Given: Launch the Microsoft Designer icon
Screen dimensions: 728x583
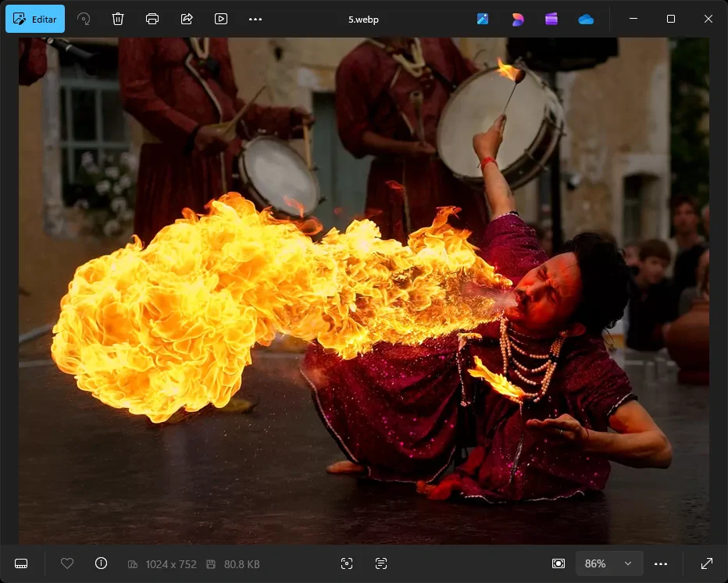Looking at the screenshot, I should 517,19.
